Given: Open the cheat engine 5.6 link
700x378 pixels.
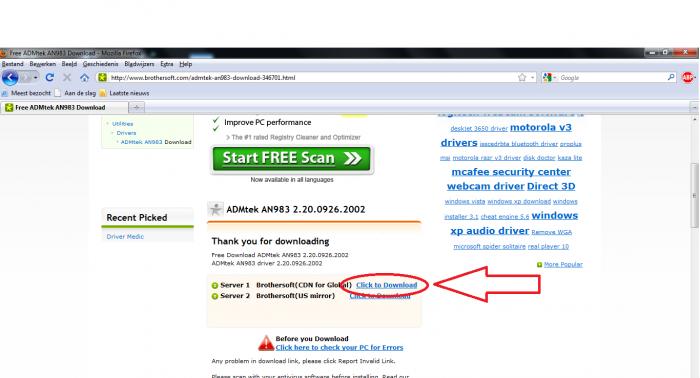Looking at the screenshot, I should pos(505,216).
